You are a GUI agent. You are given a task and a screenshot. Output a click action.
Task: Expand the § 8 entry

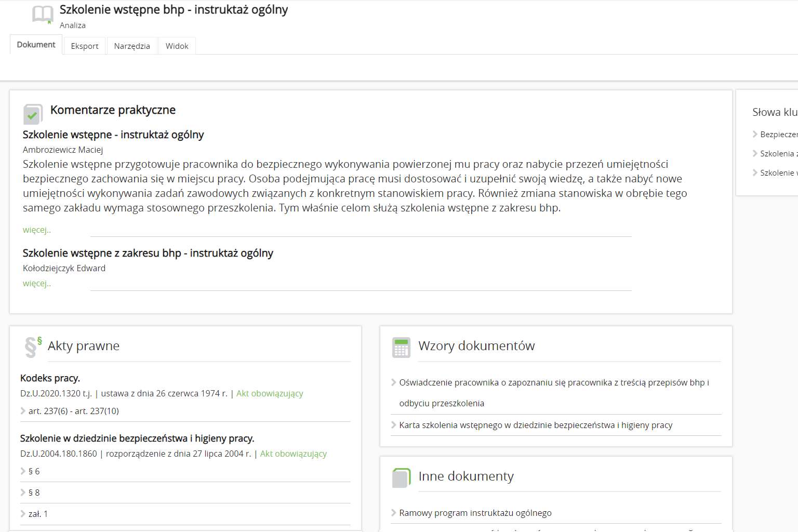(34, 493)
